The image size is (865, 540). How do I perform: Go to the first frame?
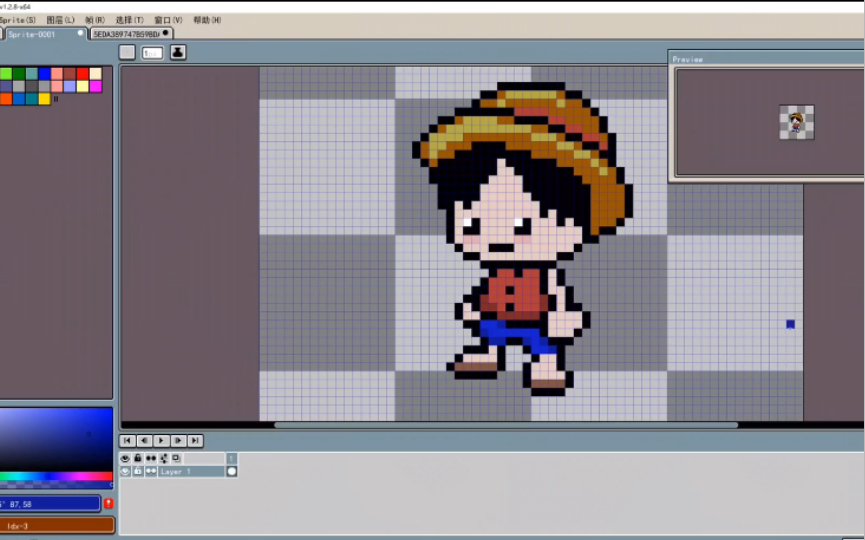[127, 441]
